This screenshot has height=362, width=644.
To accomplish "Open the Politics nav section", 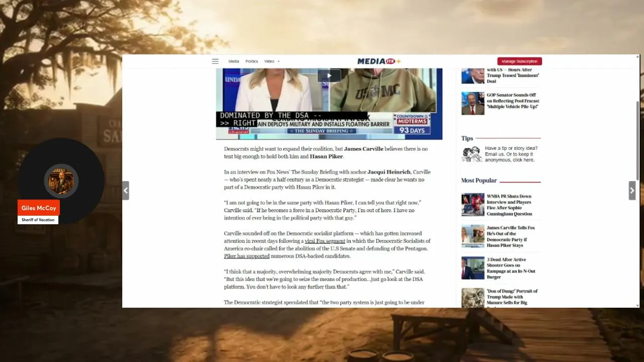I will 252,61.
